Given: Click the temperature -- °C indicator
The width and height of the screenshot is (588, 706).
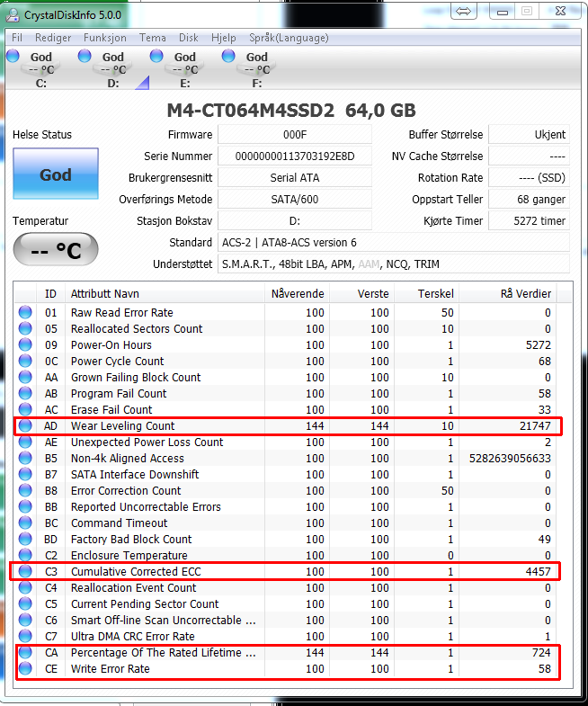Looking at the screenshot, I should tap(56, 249).
